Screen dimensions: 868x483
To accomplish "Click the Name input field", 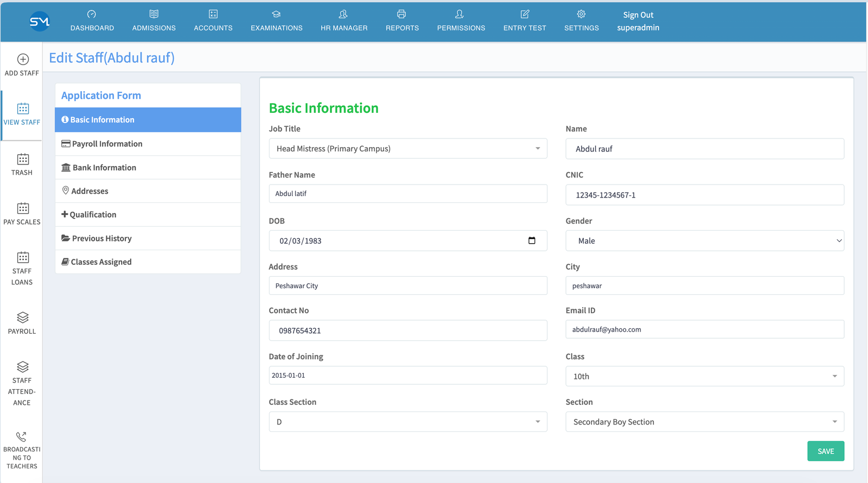I will click(705, 149).
